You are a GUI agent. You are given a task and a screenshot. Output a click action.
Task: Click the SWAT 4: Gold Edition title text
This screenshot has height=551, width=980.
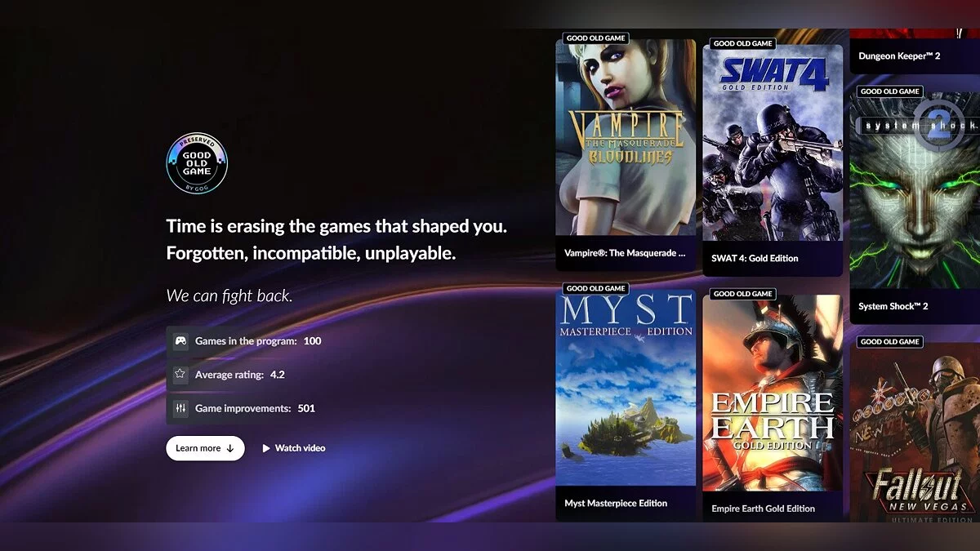coord(755,258)
